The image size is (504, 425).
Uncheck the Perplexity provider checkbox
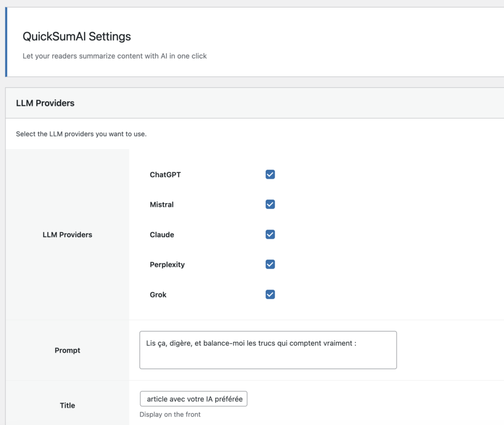point(270,264)
